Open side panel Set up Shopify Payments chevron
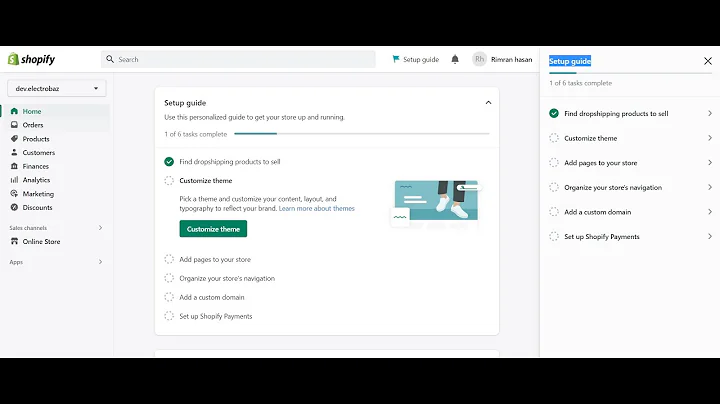The width and height of the screenshot is (720, 404). pyautogui.click(x=709, y=236)
